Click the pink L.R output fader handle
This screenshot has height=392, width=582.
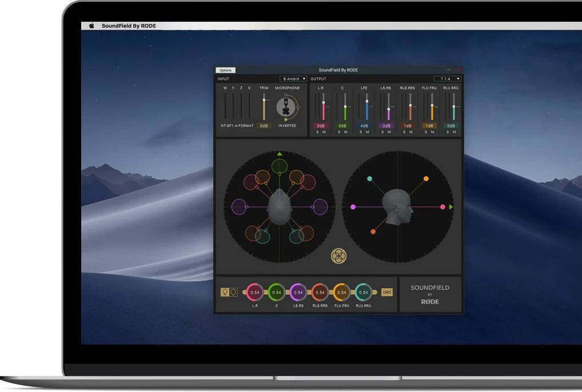[x=323, y=103]
